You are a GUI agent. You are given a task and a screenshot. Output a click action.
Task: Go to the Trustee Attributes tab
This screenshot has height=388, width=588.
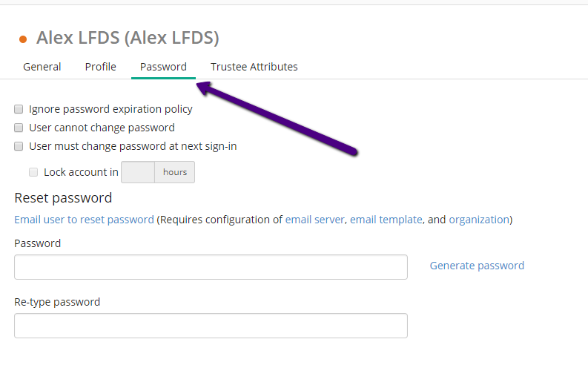click(x=254, y=67)
